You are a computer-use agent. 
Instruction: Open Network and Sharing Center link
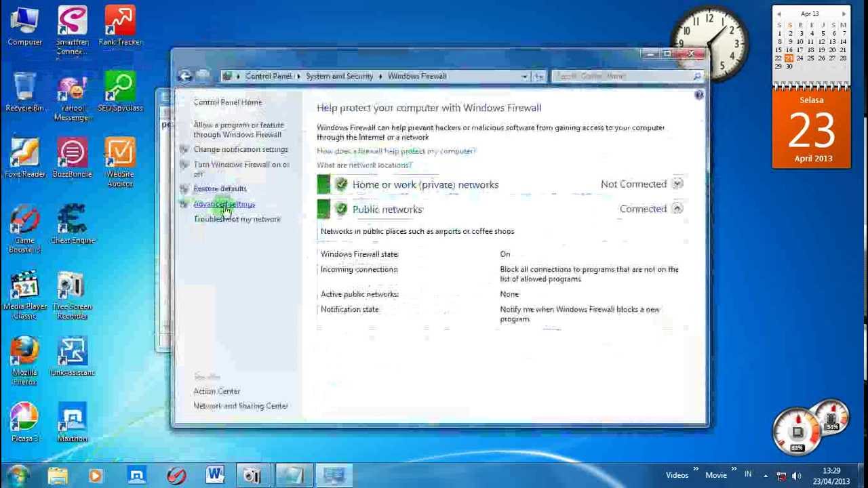241,406
